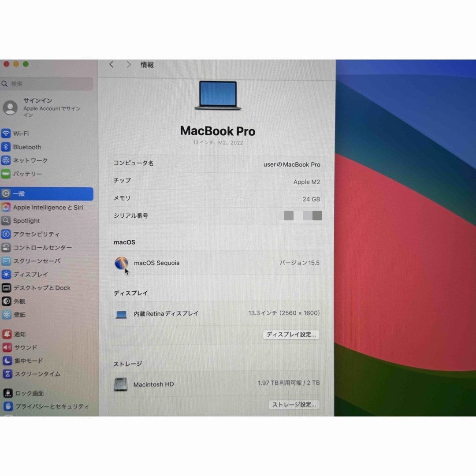Click the MacBook Pro laptop image
Image resolution: width=476 pixels, height=476 pixels.
[218, 95]
